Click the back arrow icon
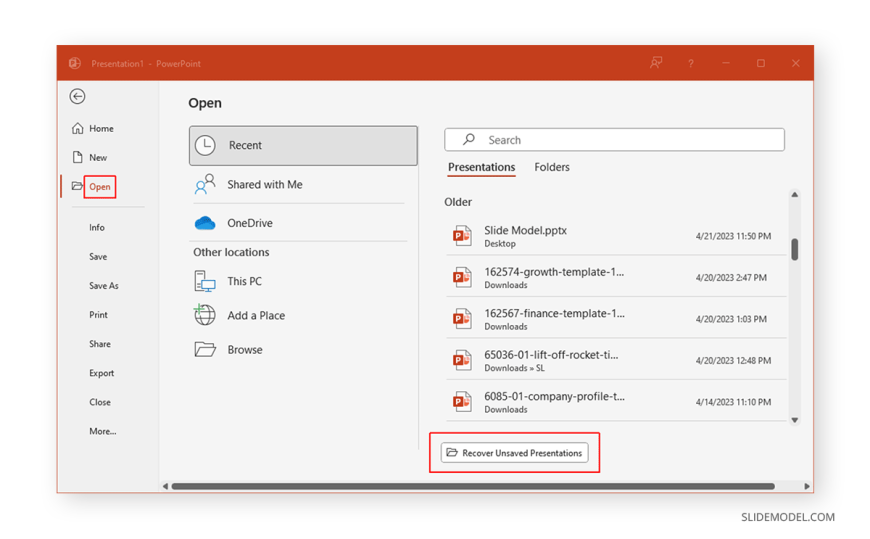Image resolution: width=870 pixels, height=539 pixels. [77, 96]
